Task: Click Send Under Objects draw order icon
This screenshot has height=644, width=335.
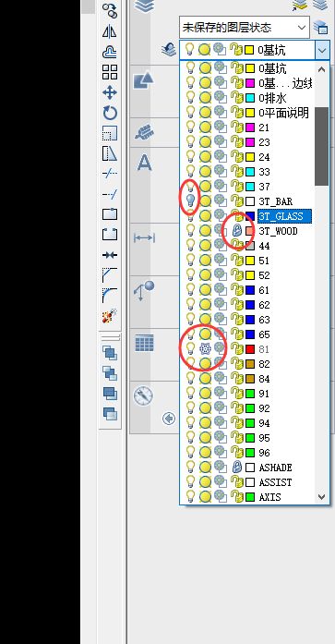Action: point(110,414)
